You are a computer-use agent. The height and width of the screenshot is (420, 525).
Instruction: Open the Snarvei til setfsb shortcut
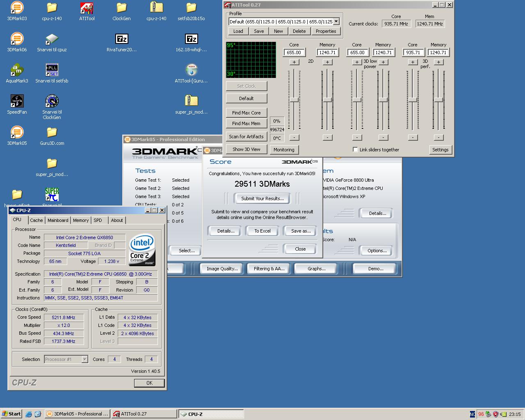[52, 73]
